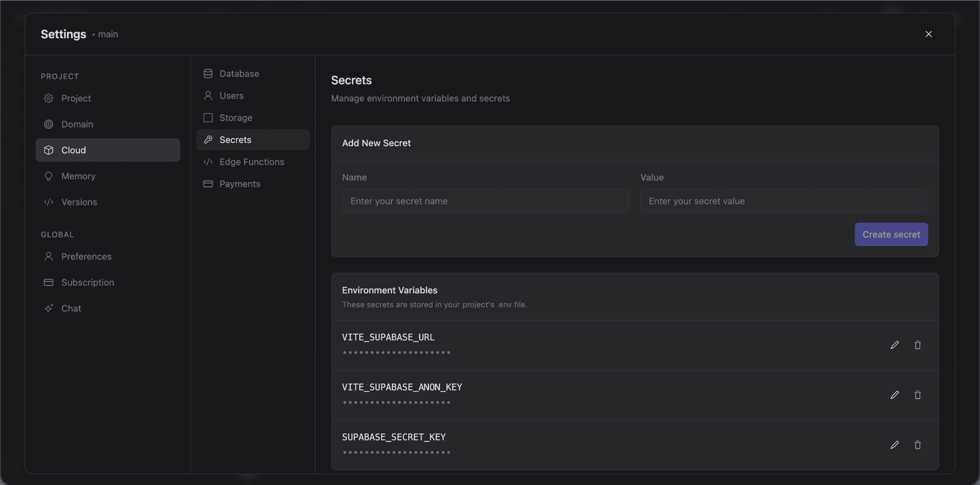Click the lightbulb icon beside Memory
The width and height of the screenshot is (980, 485).
tap(49, 176)
